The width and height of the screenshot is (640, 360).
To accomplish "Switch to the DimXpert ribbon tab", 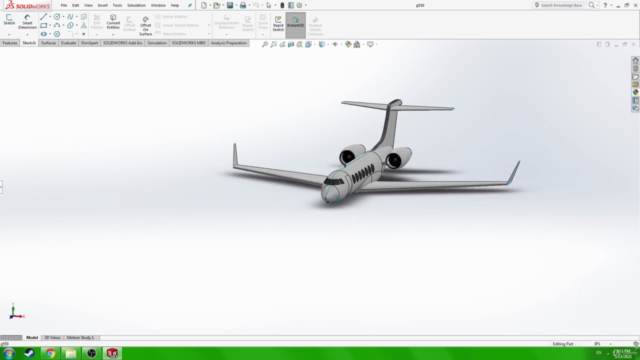I will point(89,43).
